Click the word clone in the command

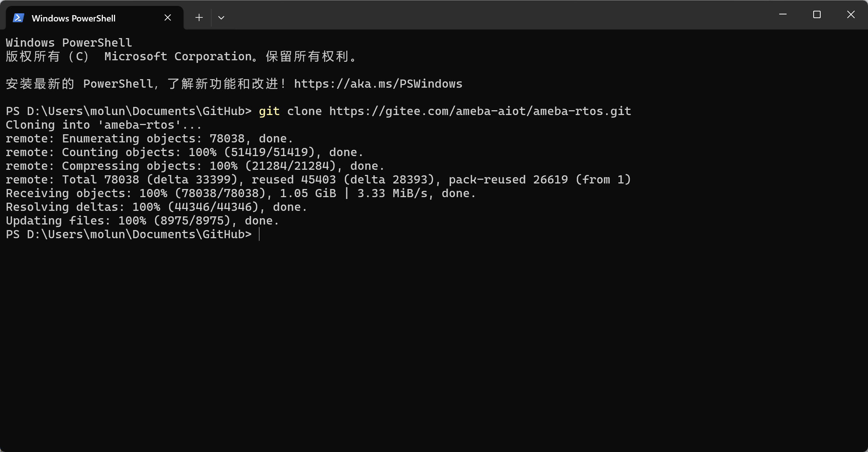pos(304,111)
